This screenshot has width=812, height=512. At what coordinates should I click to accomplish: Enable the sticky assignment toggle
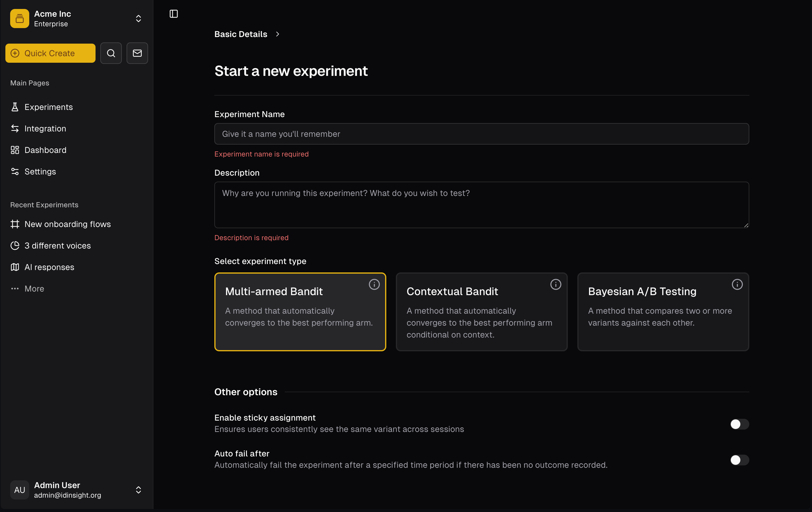[x=739, y=424]
